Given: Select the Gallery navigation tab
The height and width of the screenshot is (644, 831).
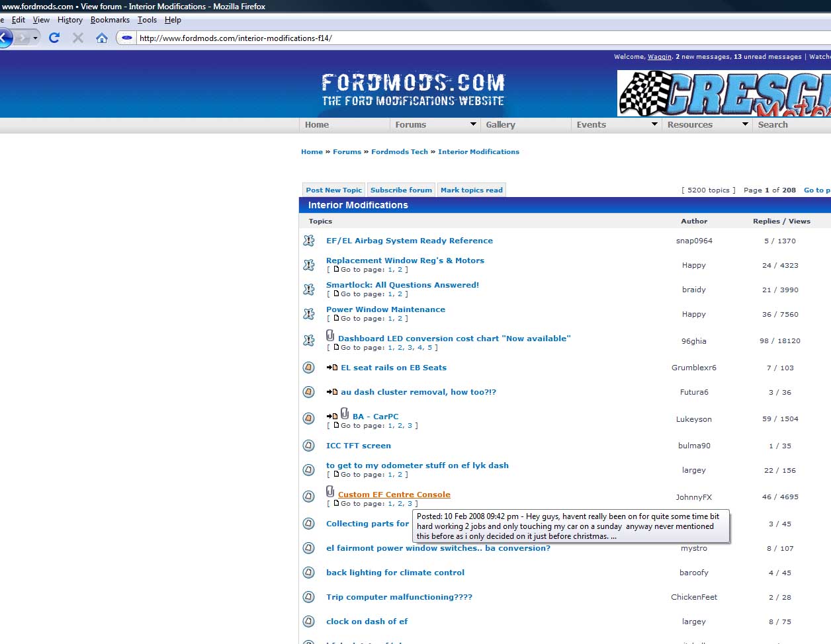Looking at the screenshot, I should pyautogui.click(x=500, y=124).
